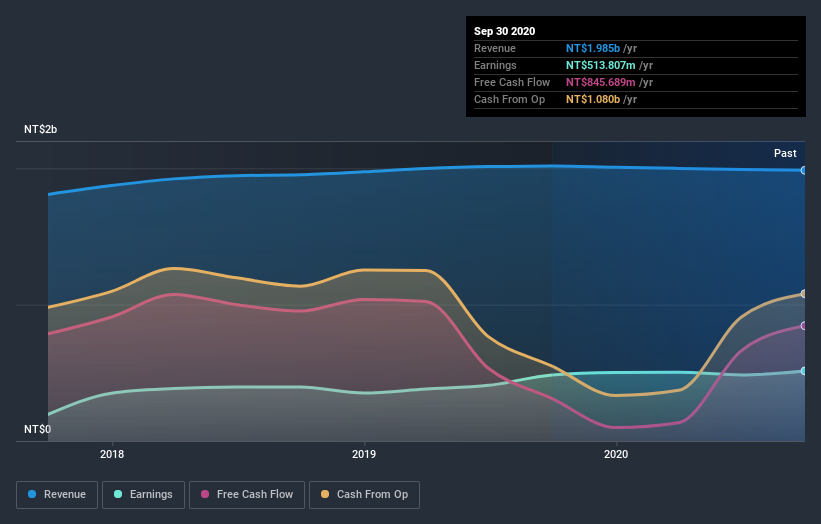The image size is (821, 524).
Task: Click the Sep 30 2020 tooltip date
Action: click(504, 31)
